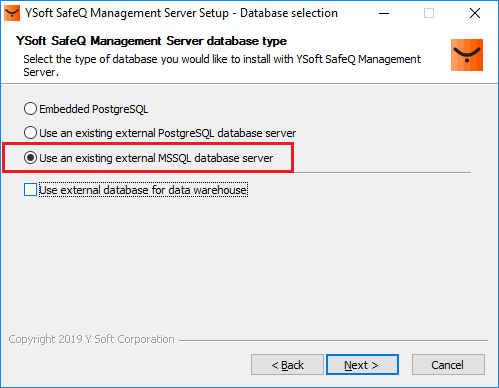499x388 pixels.
Task: Go back with the '< Back' button
Action: point(287,365)
